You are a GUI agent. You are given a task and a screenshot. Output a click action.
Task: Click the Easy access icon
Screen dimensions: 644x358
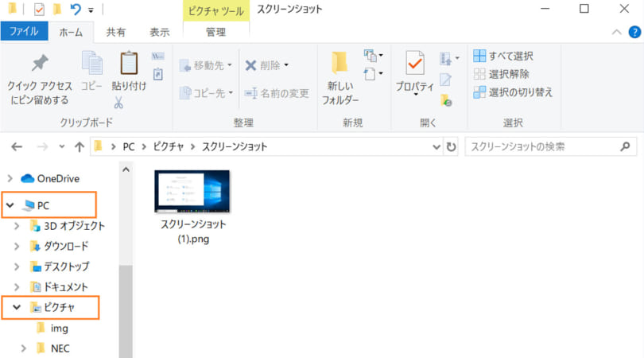pyautogui.click(x=373, y=74)
